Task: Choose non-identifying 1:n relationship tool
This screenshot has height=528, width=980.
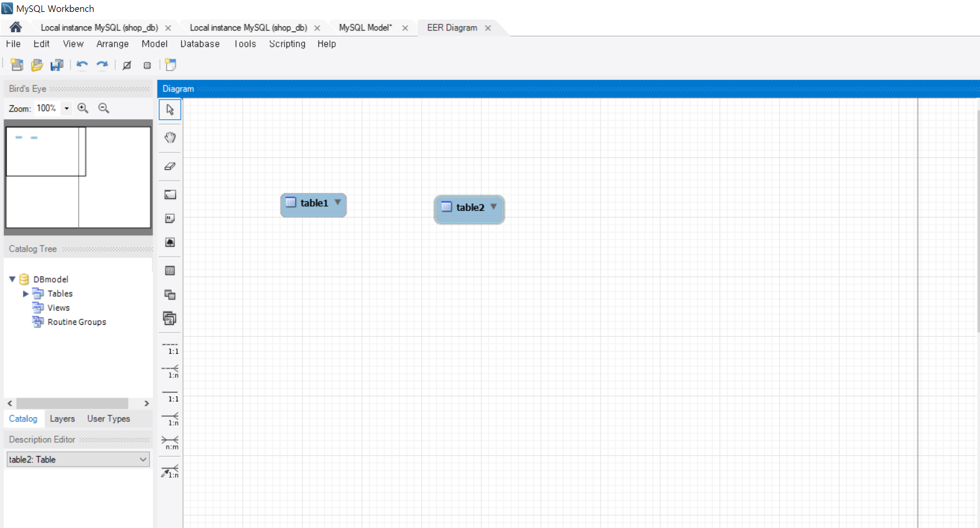Action: pos(170,372)
